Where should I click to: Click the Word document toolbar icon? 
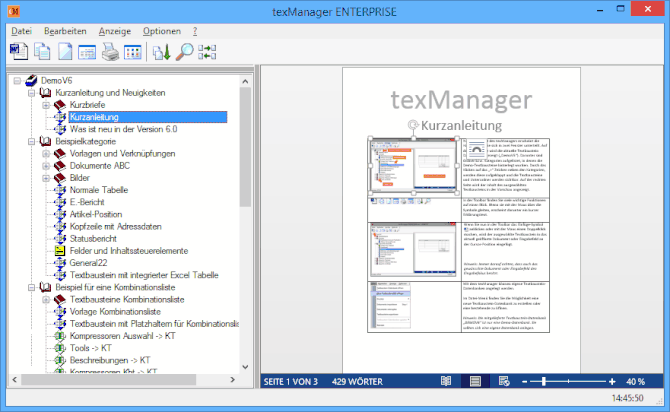pos(19,52)
